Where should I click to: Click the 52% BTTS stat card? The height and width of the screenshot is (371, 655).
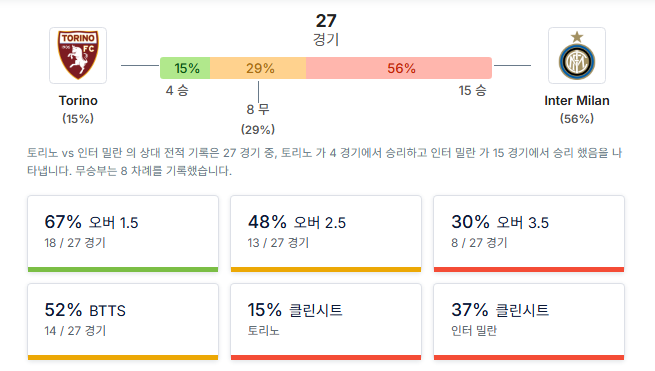click(123, 322)
